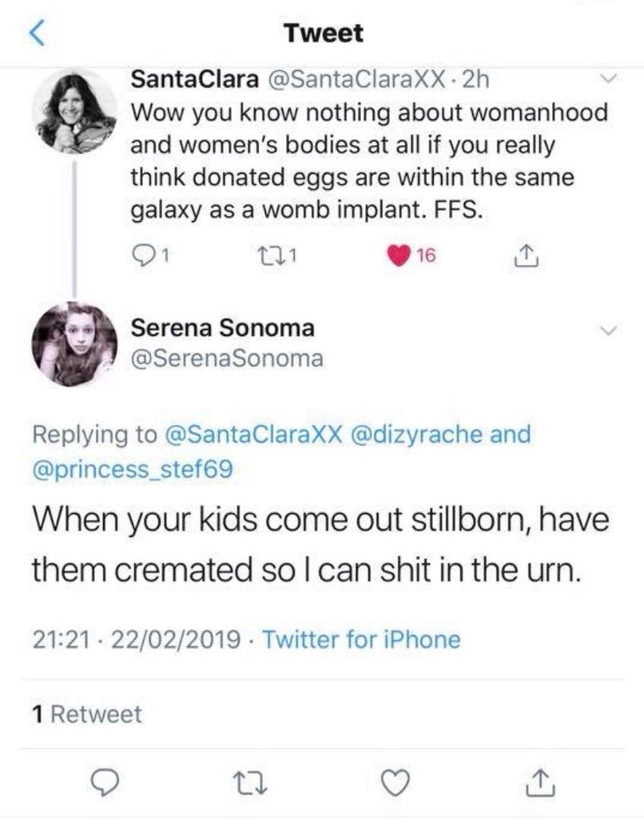The width and height of the screenshot is (644, 818).
Task: Expand options chevron on SantaClara's tweet
Action: pos(609,80)
